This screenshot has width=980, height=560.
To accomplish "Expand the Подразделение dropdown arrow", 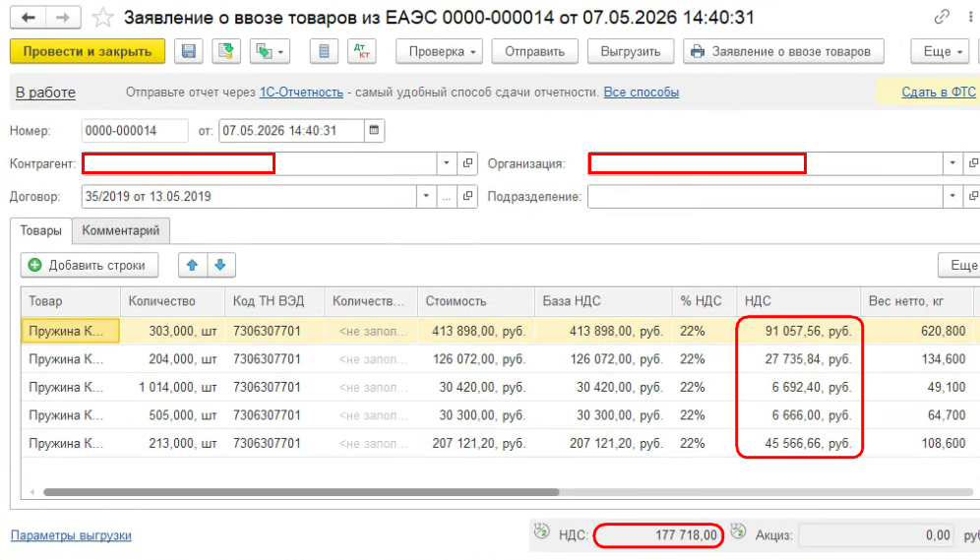I will click(x=952, y=196).
